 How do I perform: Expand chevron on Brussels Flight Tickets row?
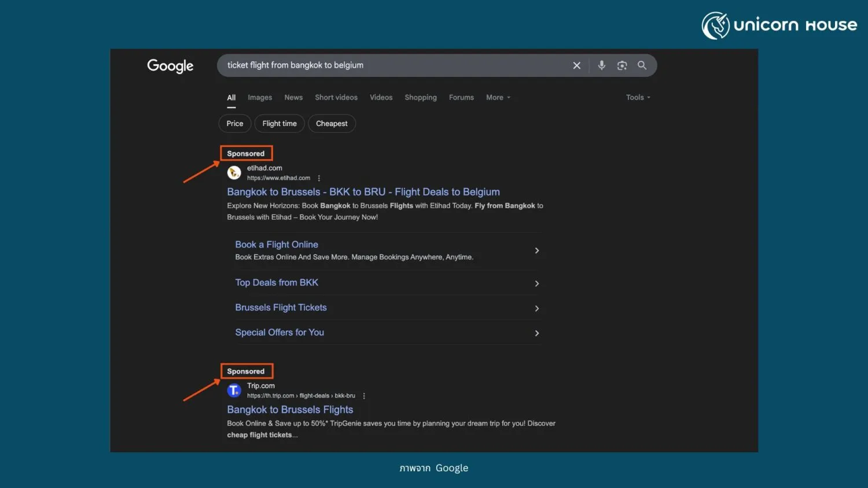[x=537, y=308]
